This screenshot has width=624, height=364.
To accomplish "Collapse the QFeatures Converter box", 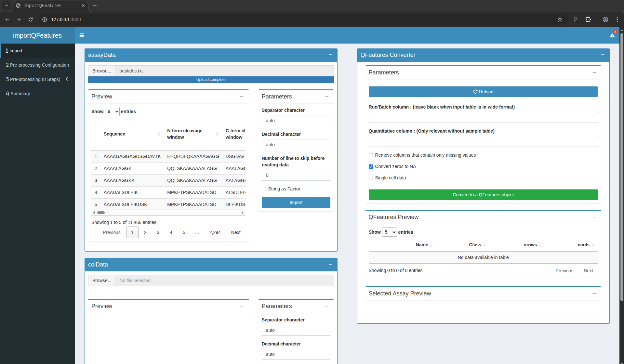I will pyautogui.click(x=603, y=55).
